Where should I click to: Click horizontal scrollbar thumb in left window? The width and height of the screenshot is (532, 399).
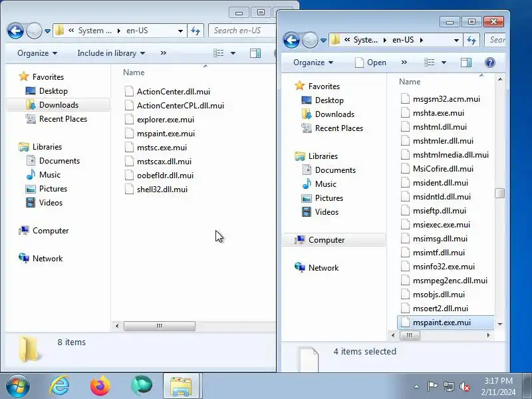pyautogui.click(x=160, y=326)
